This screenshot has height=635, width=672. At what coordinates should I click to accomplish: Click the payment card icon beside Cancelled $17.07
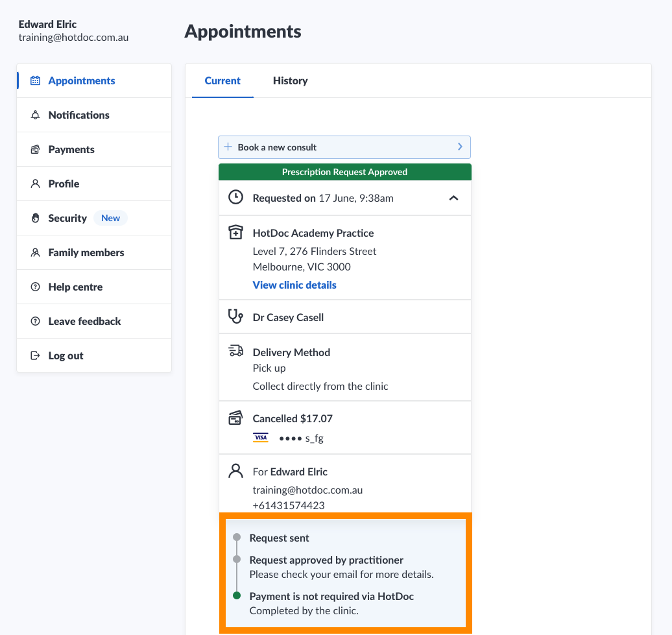point(235,417)
